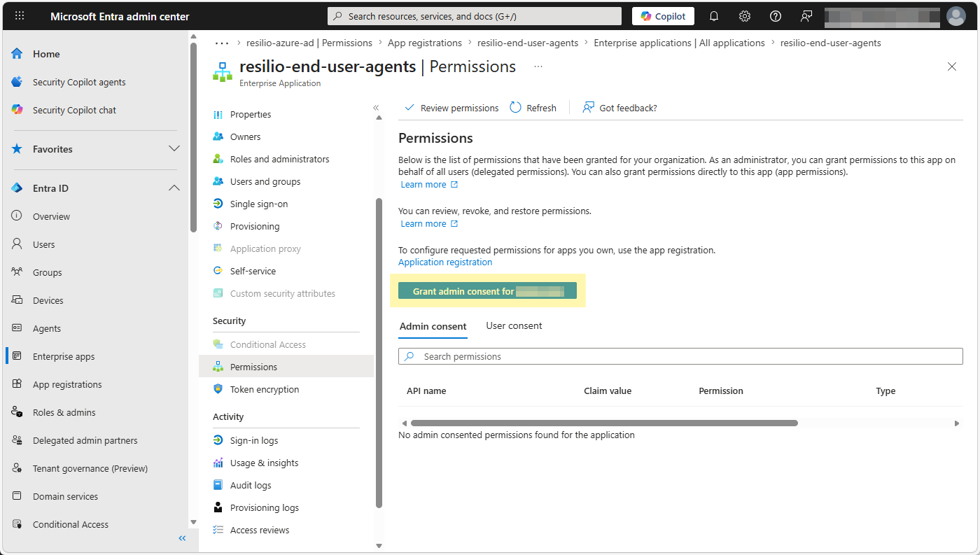Go to resilio-azure-ad | Permissions breadcrumb
Viewport: 980px width, 555px height.
pos(309,43)
